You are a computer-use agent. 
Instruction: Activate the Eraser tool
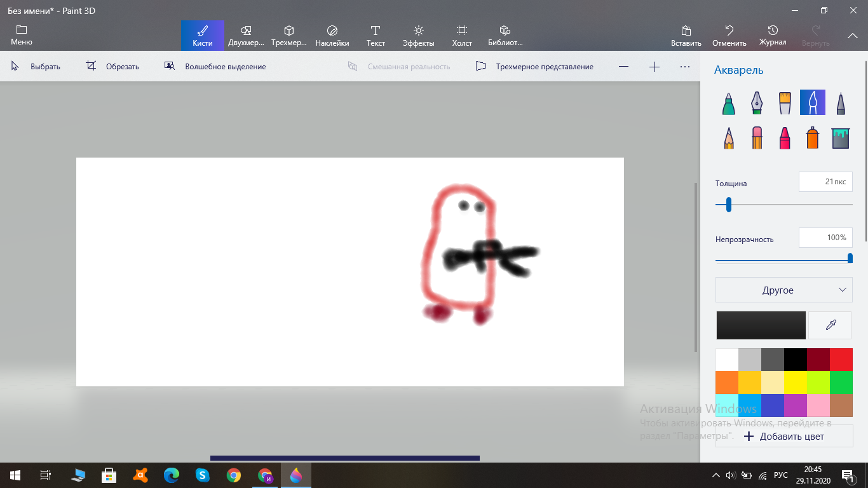click(x=756, y=137)
